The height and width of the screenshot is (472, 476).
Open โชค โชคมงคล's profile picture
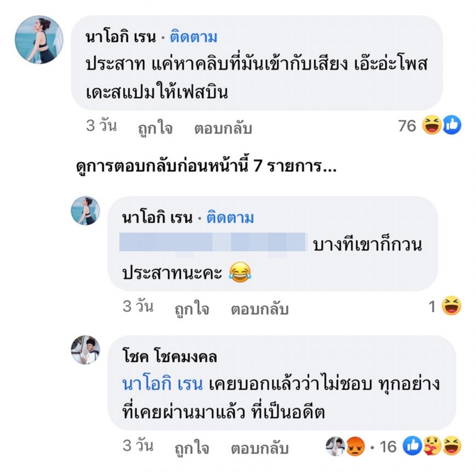click(86, 350)
